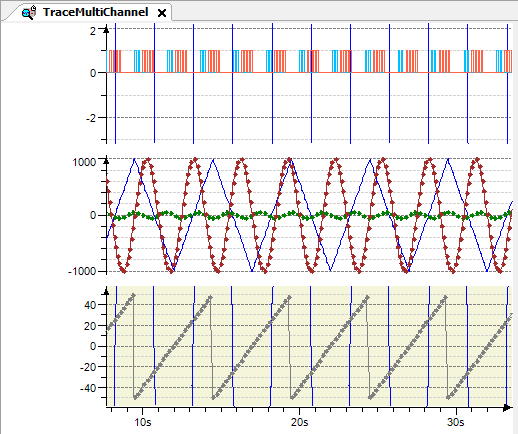Click the 1000 label on middle Y-axis
This screenshot has width=518, height=434.
click(84, 162)
